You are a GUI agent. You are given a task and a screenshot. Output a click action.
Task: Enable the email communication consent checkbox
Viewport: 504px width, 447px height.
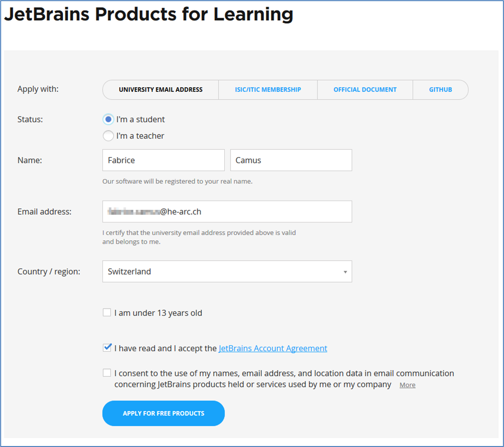click(107, 373)
